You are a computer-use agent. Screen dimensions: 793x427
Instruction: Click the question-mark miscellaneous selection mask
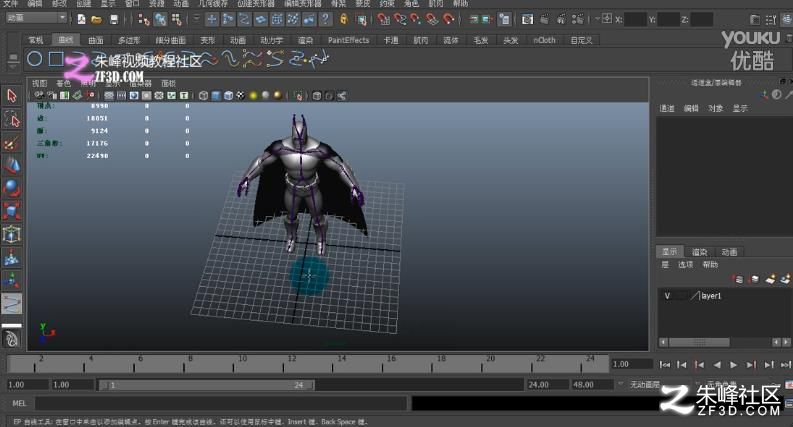click(325, 19)
